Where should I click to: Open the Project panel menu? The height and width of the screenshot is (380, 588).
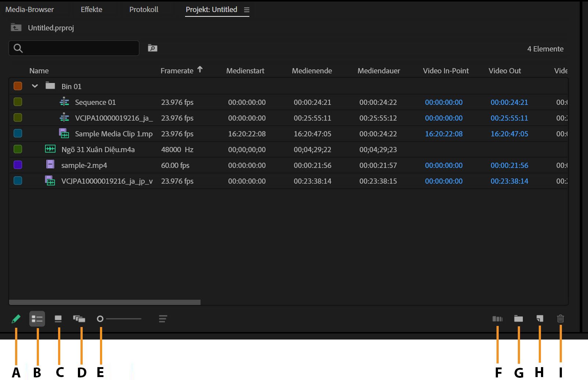pyautogui.click(x=246, y=10)
